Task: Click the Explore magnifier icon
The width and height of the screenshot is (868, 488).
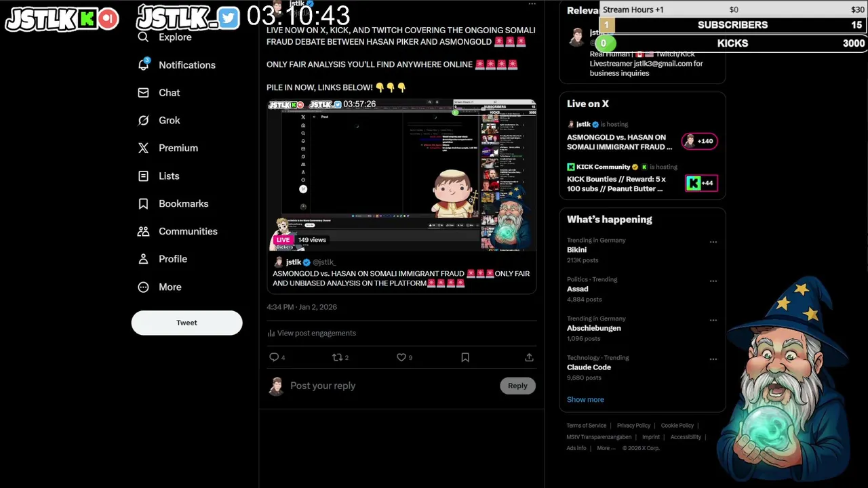Action: coord(143,37)
